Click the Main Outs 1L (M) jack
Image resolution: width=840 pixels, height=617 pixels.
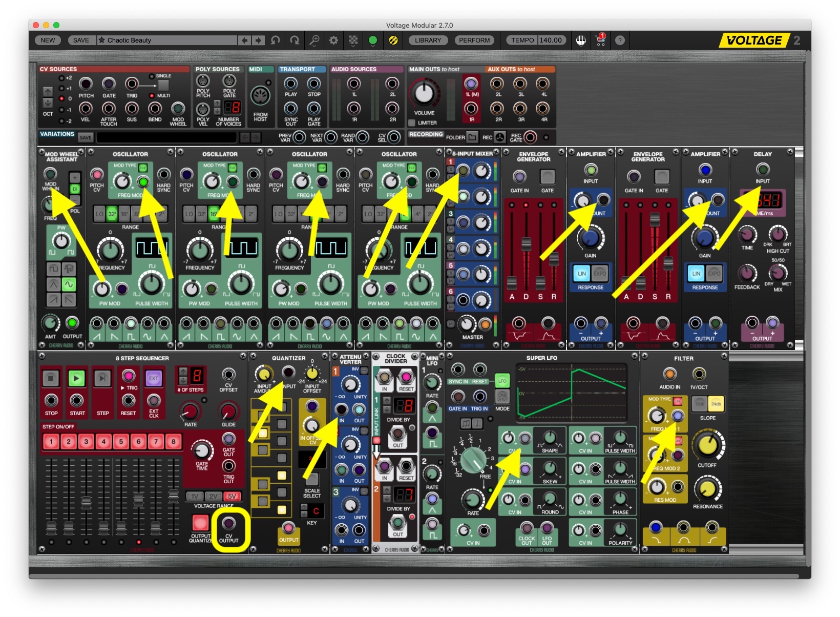[x=471, y=84]
